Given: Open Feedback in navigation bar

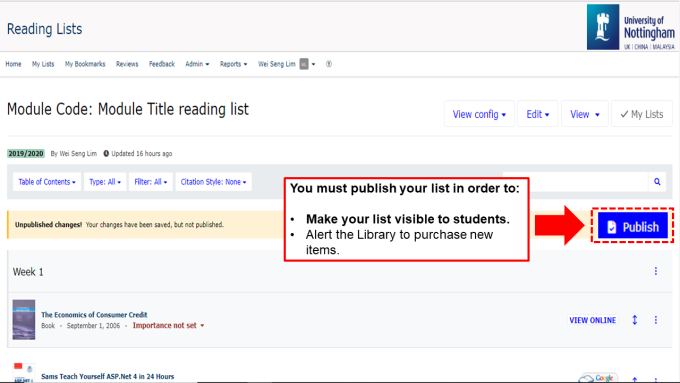Looking at the screenshot, I should [162, 64].
